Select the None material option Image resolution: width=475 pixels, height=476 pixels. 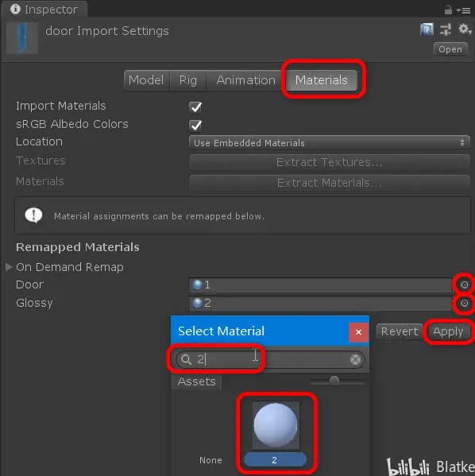tap(210, 460)
